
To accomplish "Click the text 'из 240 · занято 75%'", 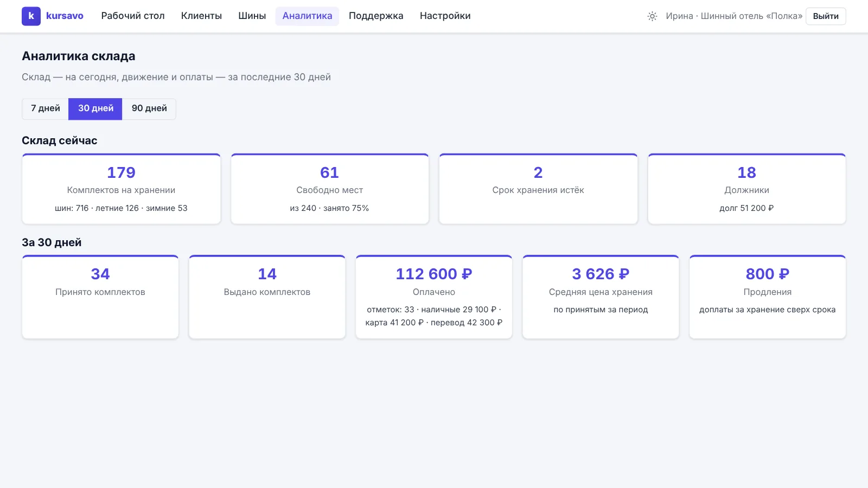I will [x=329, y=208].
